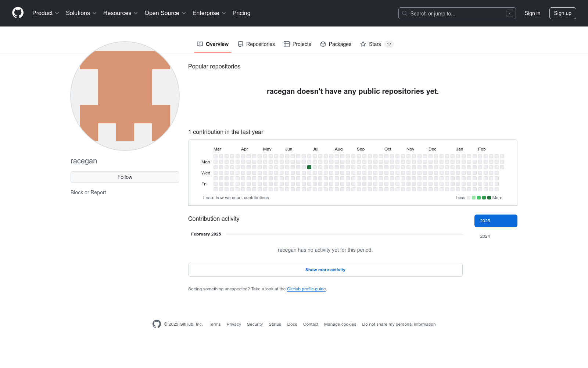This screenshot has width=588, height=368.
Task: Follow the user racegan
Action: pyautogui.click(x=125, y=177)
